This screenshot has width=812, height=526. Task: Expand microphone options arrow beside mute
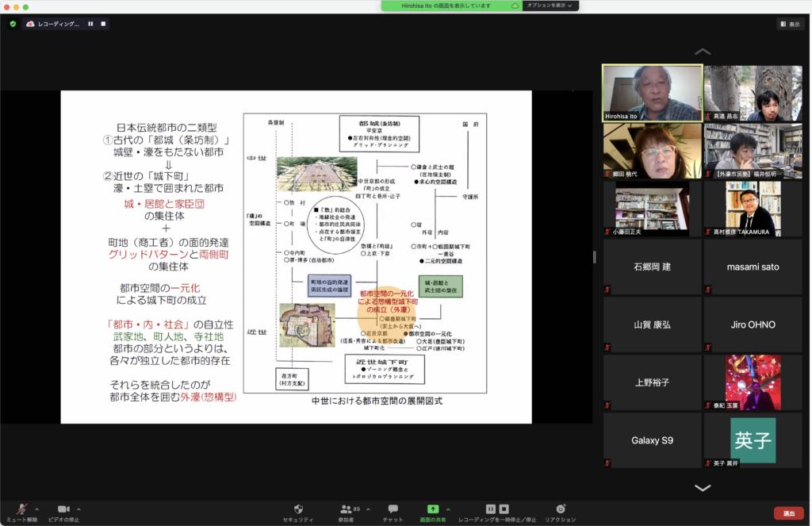pyautogui.click(x=36, y=509)
